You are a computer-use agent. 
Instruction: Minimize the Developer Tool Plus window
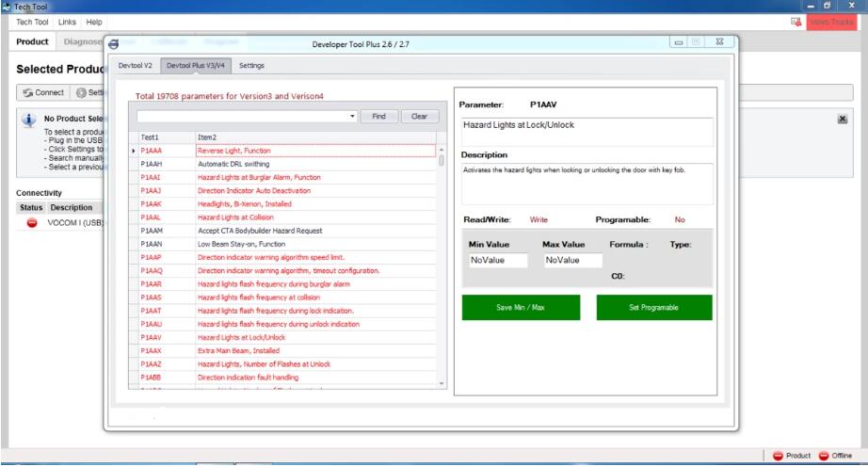[x=678, y=42]
